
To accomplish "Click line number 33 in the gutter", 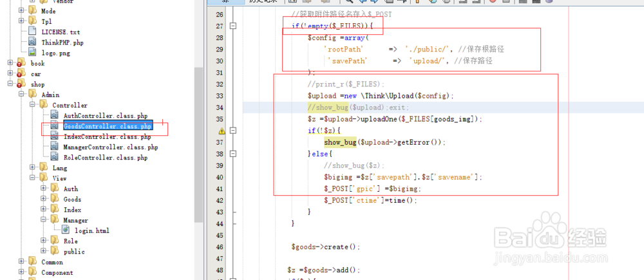I will coord(220,96).
